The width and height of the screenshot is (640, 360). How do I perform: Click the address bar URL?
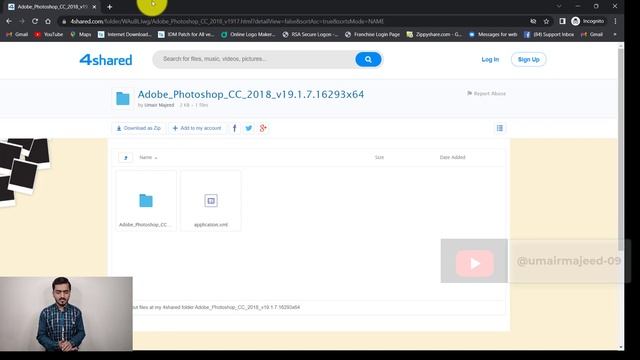[x=227, y=21]
